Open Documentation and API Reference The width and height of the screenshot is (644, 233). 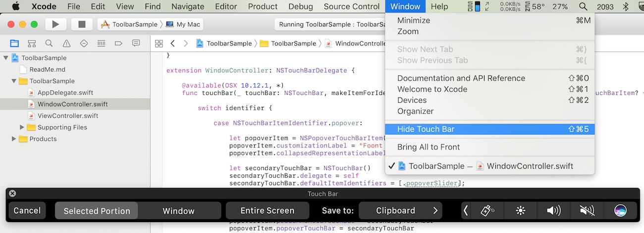pyautogui.click(x=490, y=78)
